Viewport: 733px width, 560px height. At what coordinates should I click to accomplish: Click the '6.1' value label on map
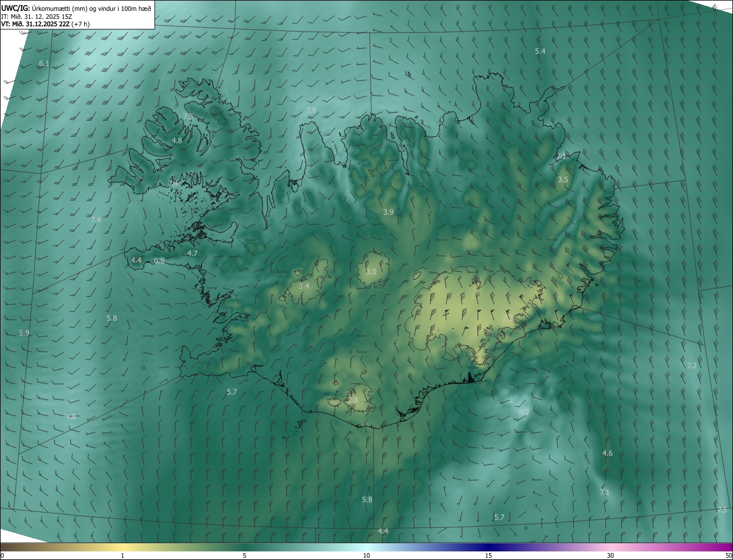tap(44, 64)
